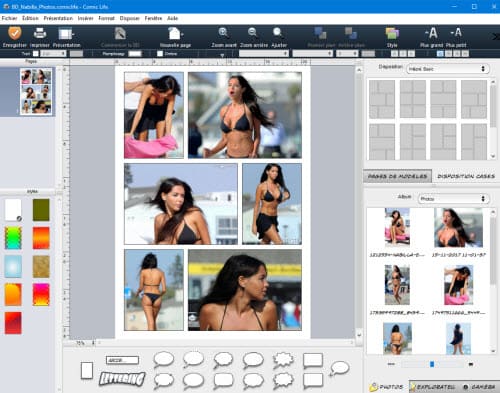Open the Style toolbar icon

tap(392, 34)
